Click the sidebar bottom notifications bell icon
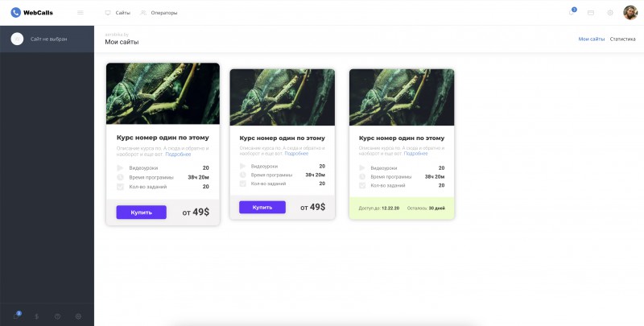644x326 pixels. point(16,316)
